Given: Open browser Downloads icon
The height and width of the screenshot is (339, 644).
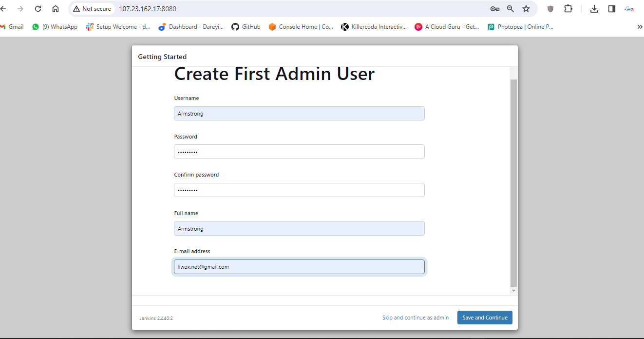Looking at the screenshot, I should pos(594,9).
